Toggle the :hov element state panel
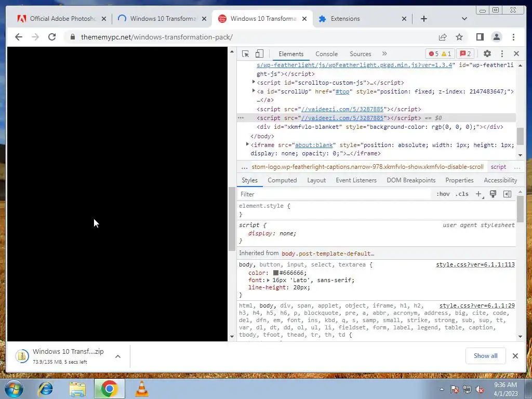532x399 pixels. 443,194
